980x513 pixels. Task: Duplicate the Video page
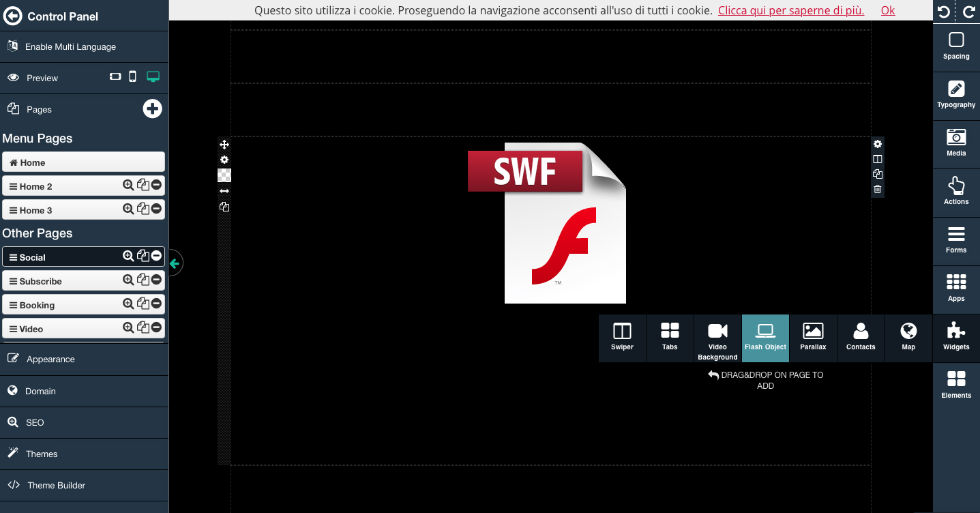click(143, 327)
